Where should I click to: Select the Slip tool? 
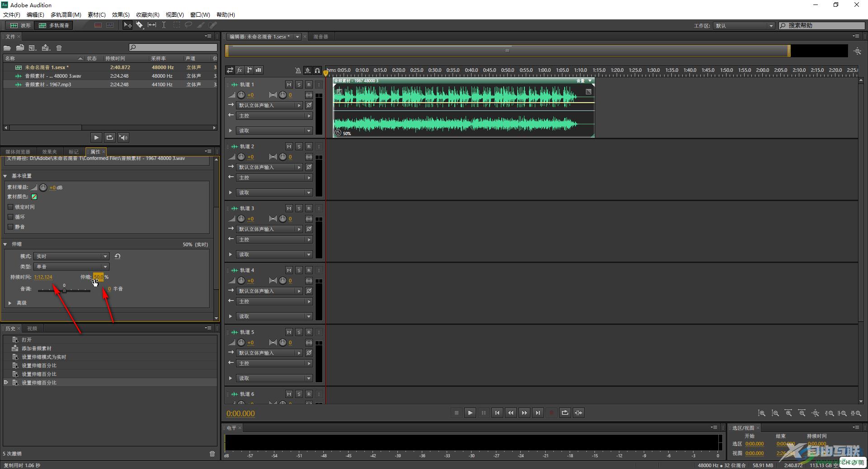[x=152, y=25]
